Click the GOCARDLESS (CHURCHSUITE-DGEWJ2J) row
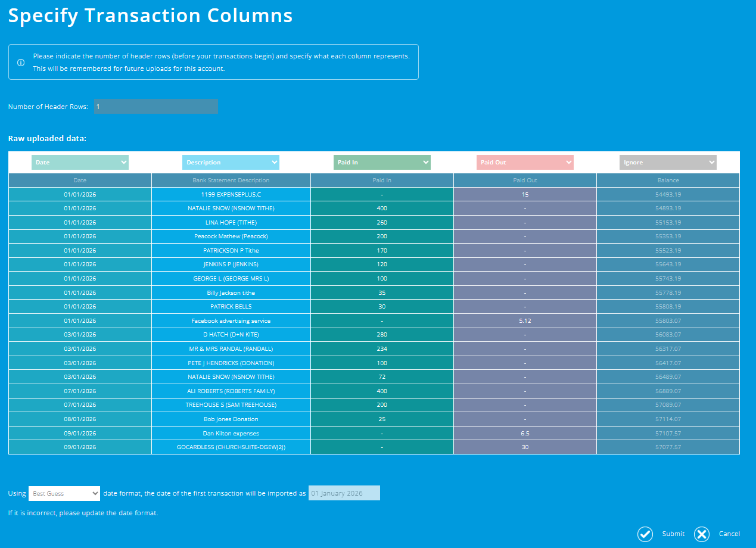This screenshot has height=548, width=756. pyautogui.click(x=231, y=447)
